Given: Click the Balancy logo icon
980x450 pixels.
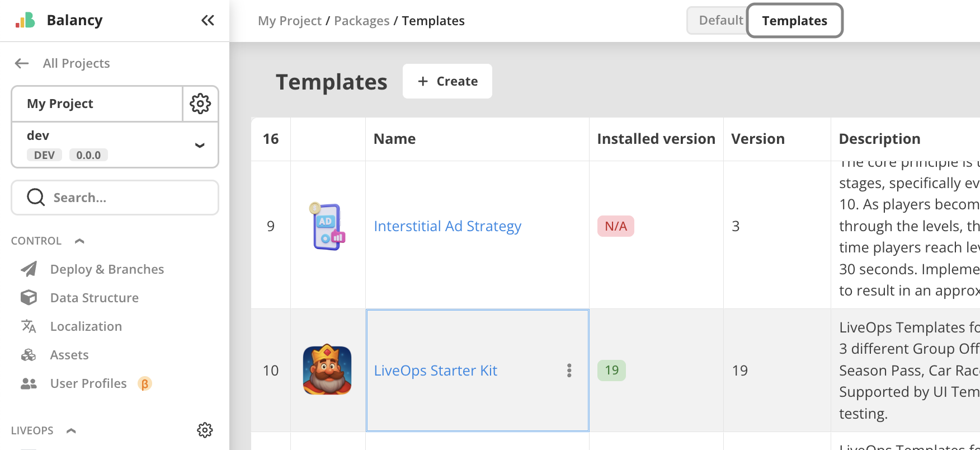Looking at the screenshot, I should point(25,20).
